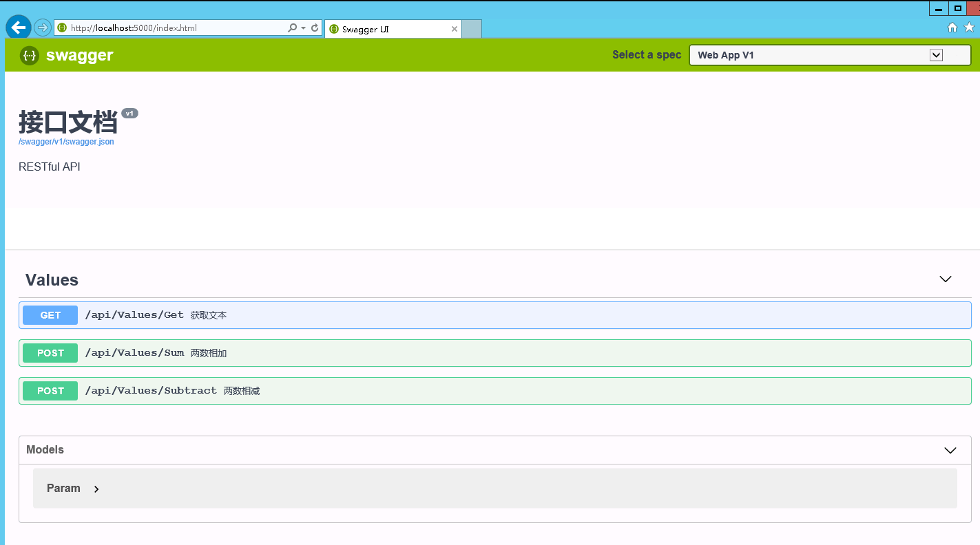
Task: Click the 两数相减 summary text
Action: click(x=242, y=391)
